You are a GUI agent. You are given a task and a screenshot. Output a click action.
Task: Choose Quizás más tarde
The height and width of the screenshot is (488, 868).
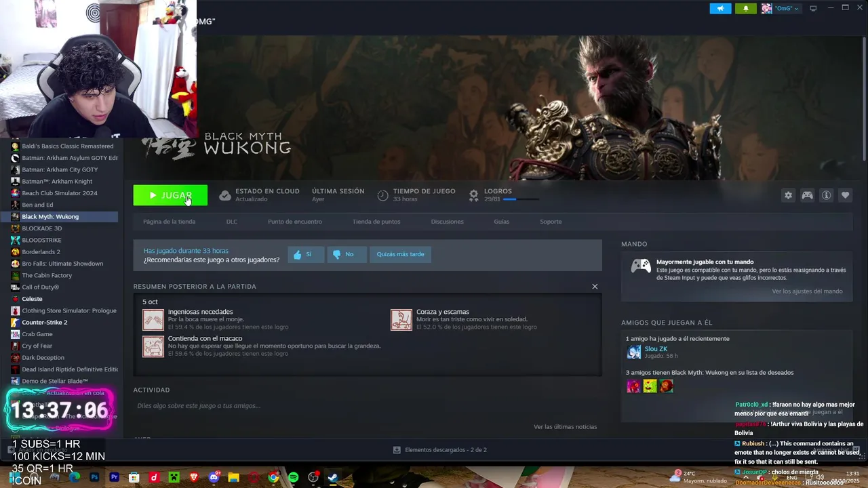[x=400, y=254]
